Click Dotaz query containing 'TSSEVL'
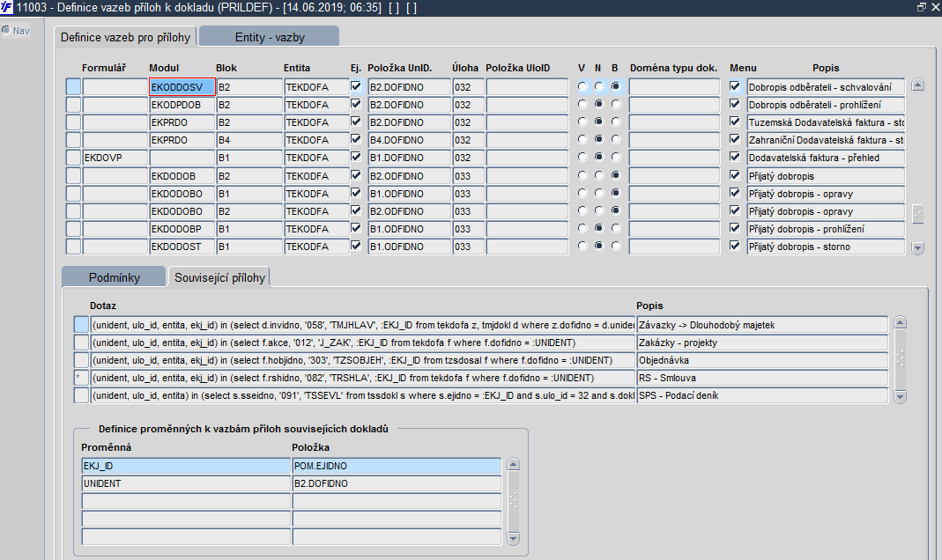 point(362,395)
